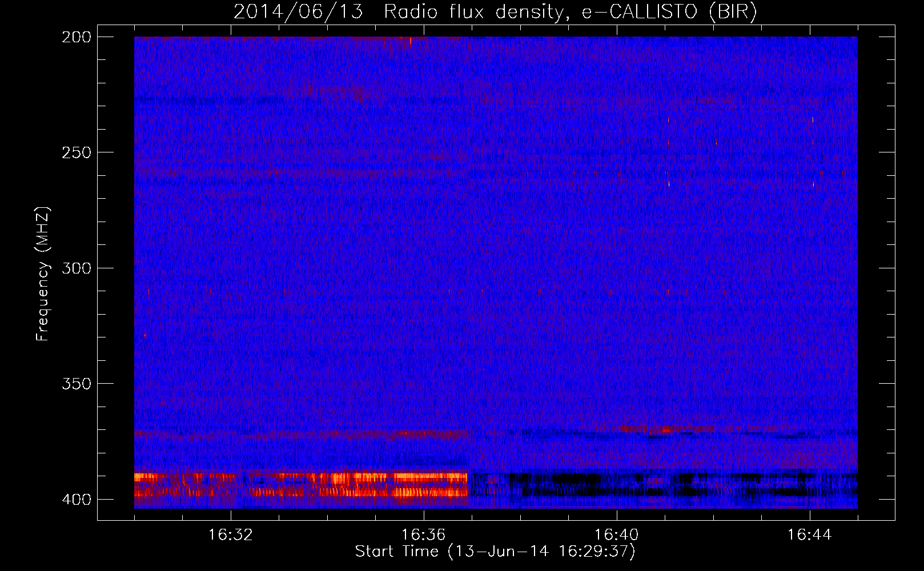The height and width of the screenshot is (571, 924).
Task: Click the 16:36 time tick label
Action: tap(424, 535)
